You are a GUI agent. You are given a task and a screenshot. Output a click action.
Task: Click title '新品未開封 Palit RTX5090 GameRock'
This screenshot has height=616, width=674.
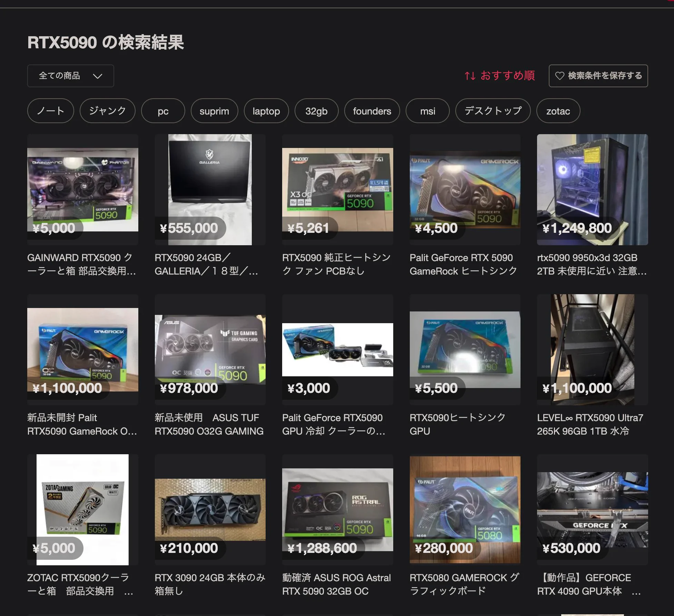82,424
